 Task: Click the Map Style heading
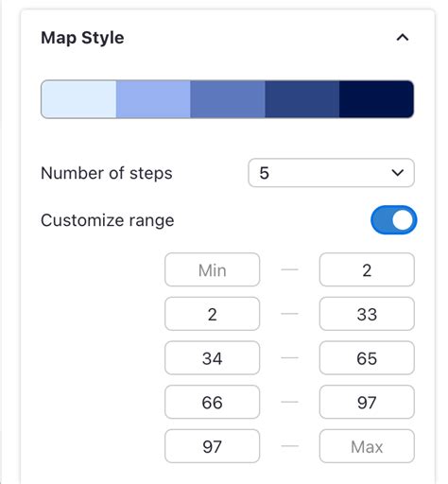(82, 38)
